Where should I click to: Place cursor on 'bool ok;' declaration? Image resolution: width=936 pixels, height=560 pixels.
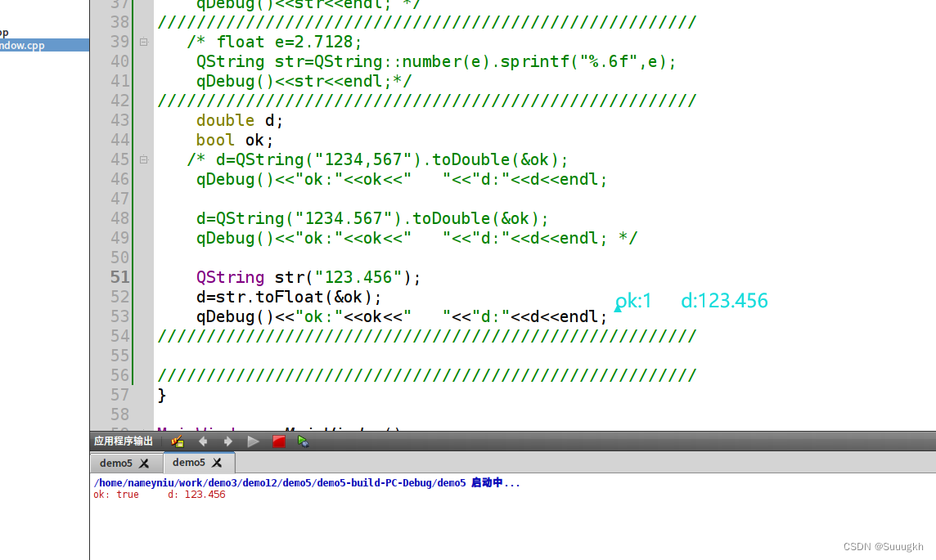(235, 140)
